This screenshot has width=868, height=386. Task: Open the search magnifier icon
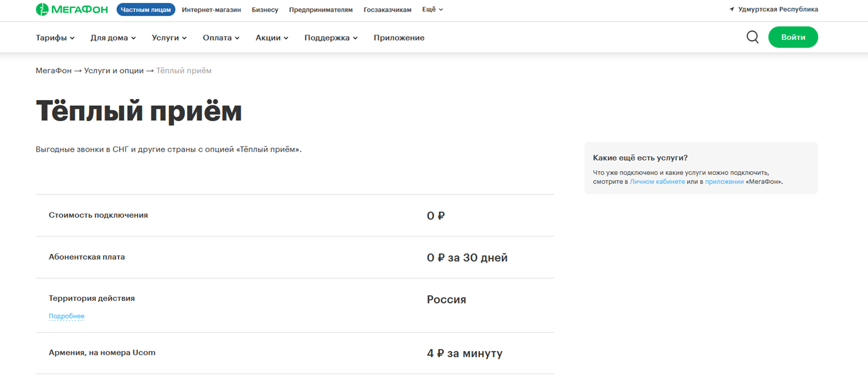[x=752, y=37]
